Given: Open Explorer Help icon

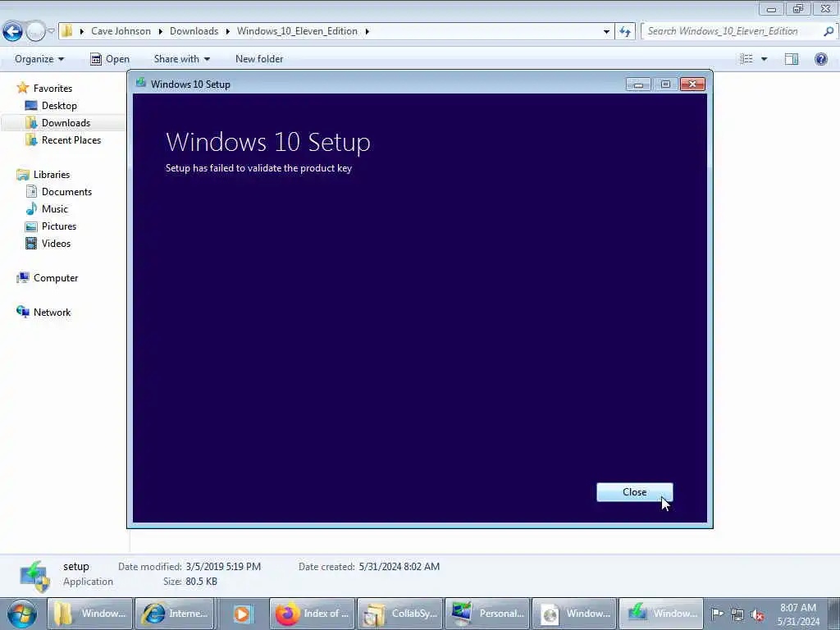Looking at the screenshot, I should click(x=820, y=59).
